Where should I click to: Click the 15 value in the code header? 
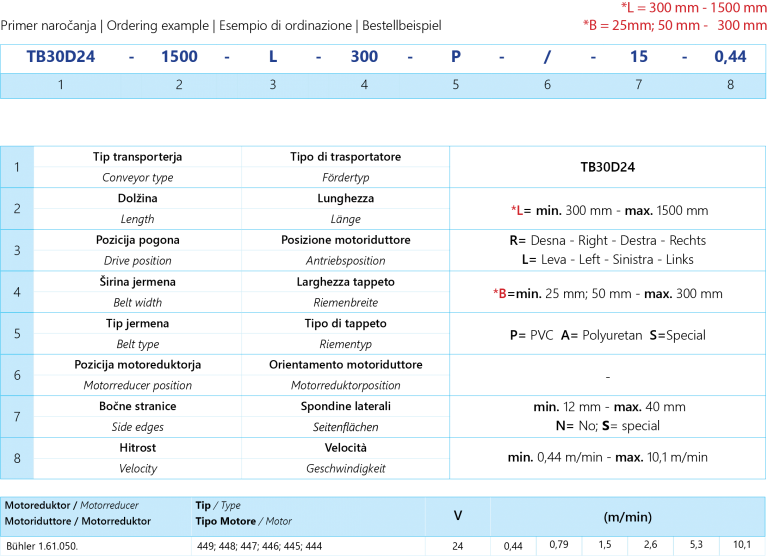pyautogui.click(x=638, y=57)
